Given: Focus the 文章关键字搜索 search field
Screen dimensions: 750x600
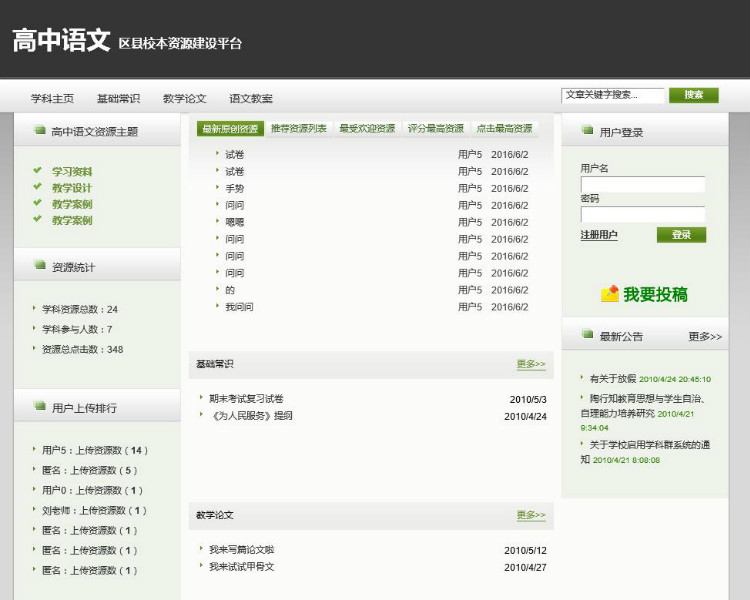Looking at the screenshot, I should pos(612,95).
